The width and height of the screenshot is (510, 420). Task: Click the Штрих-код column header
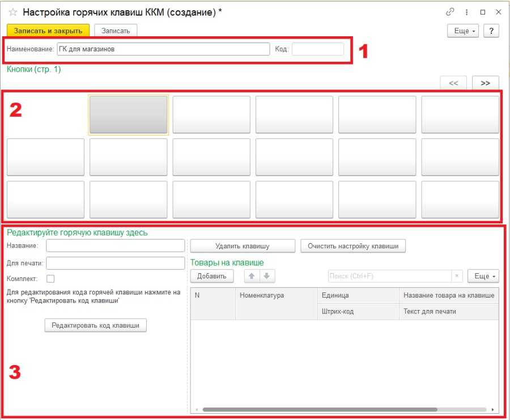coord(358,311)
